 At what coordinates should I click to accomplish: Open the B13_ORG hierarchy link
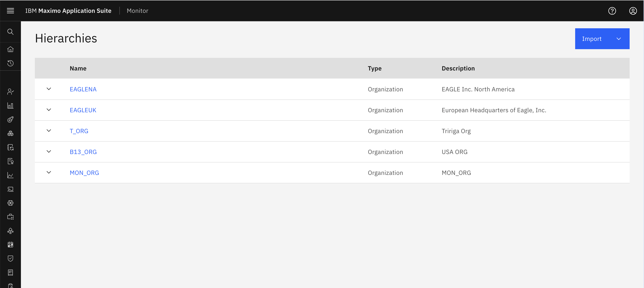click(x=83, y=152)
